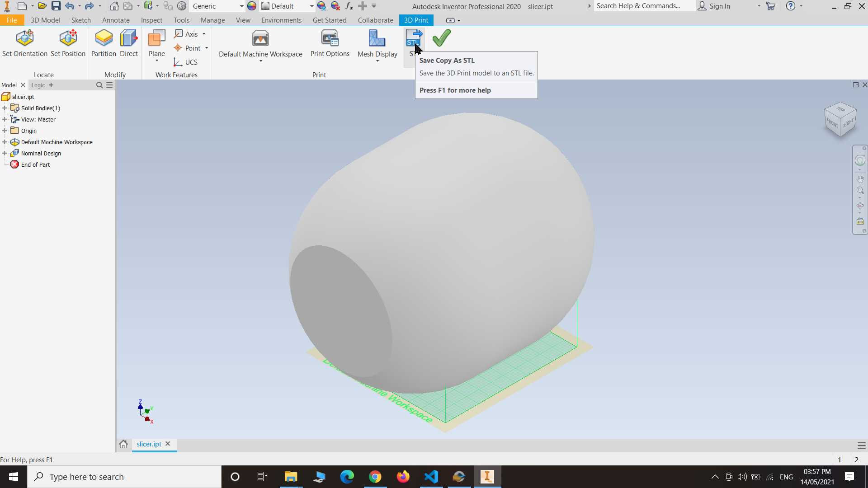Screen dimensions: 868x488
Task: Select the Axis work feature
Action: tap(186, 34)
